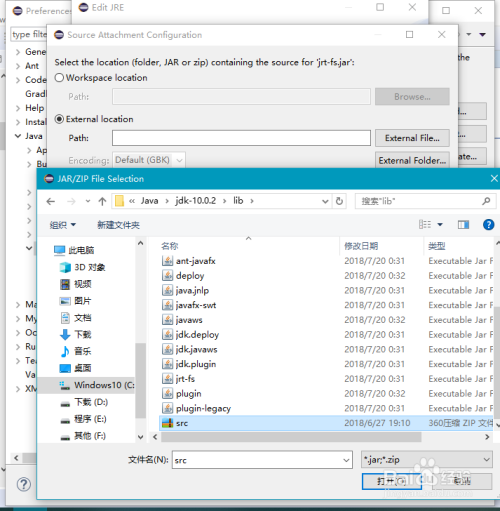Change the file view layout icon

coord(425,225)
